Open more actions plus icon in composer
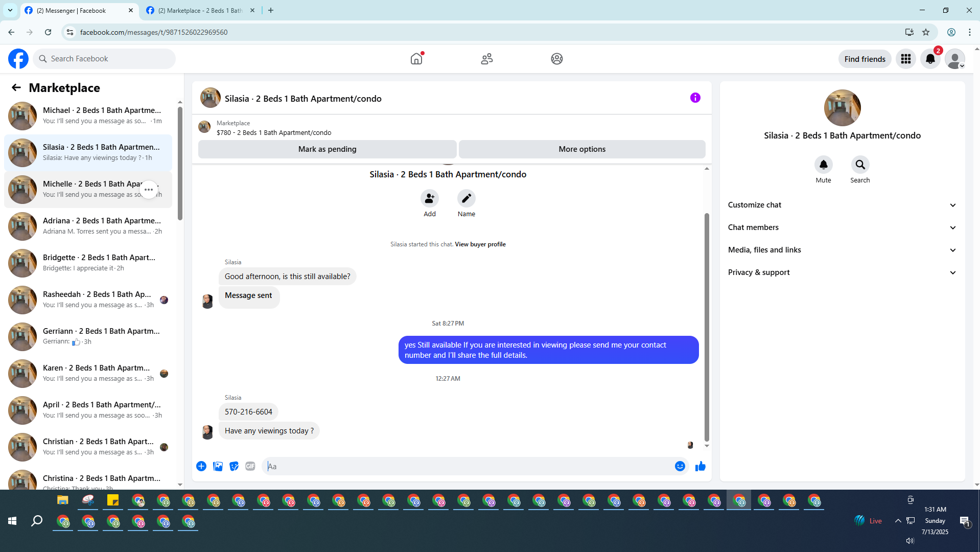 201,466
